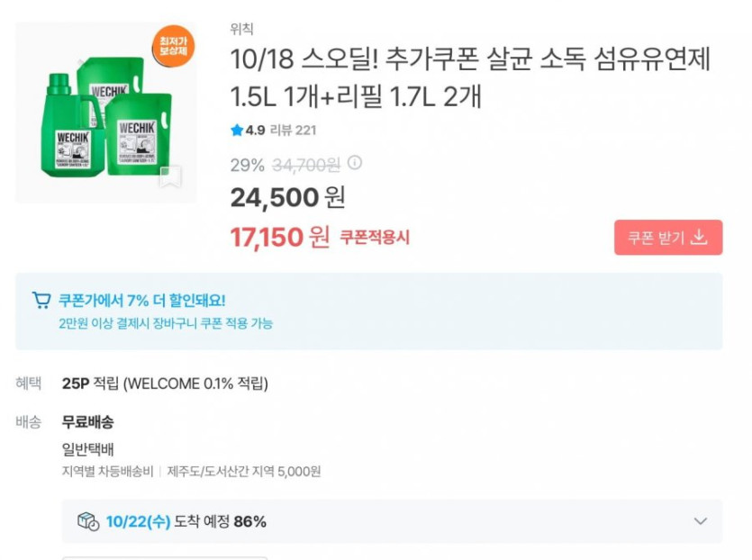Open the 위칙 brand link

[241, 30]
